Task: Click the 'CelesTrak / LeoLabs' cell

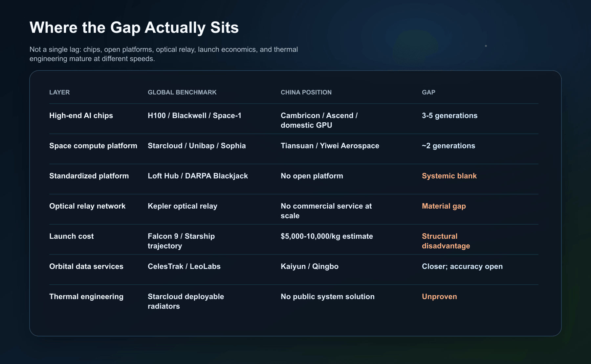Action: [184, 266]
